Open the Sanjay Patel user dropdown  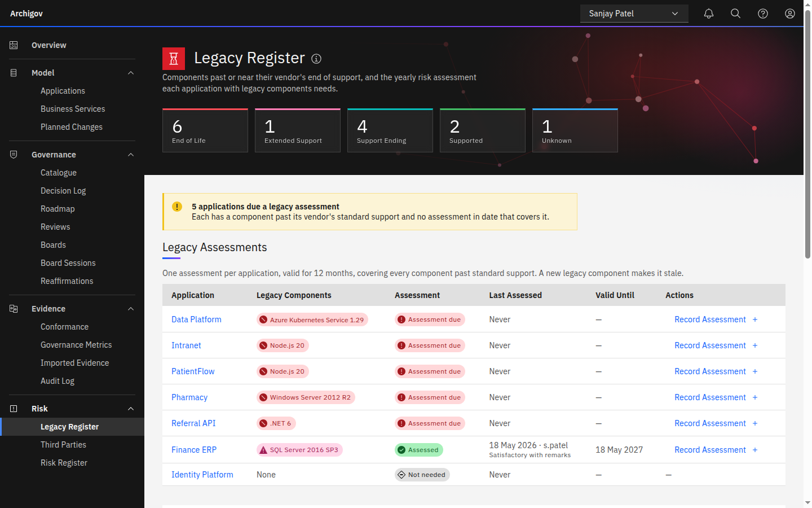click(634, 14)
